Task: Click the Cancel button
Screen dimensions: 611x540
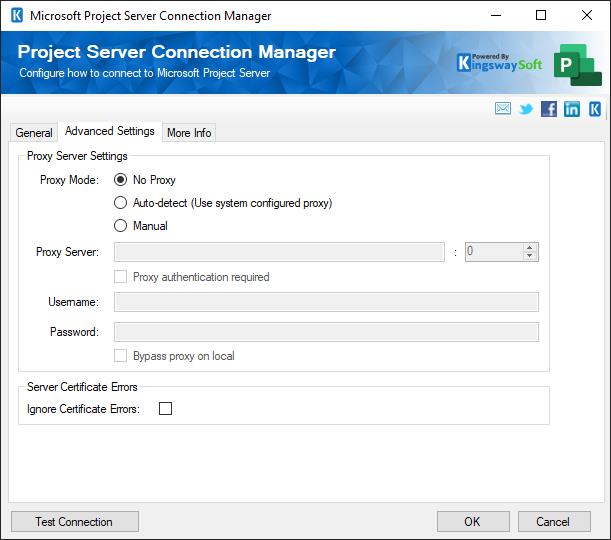Action: pos(554,521)
